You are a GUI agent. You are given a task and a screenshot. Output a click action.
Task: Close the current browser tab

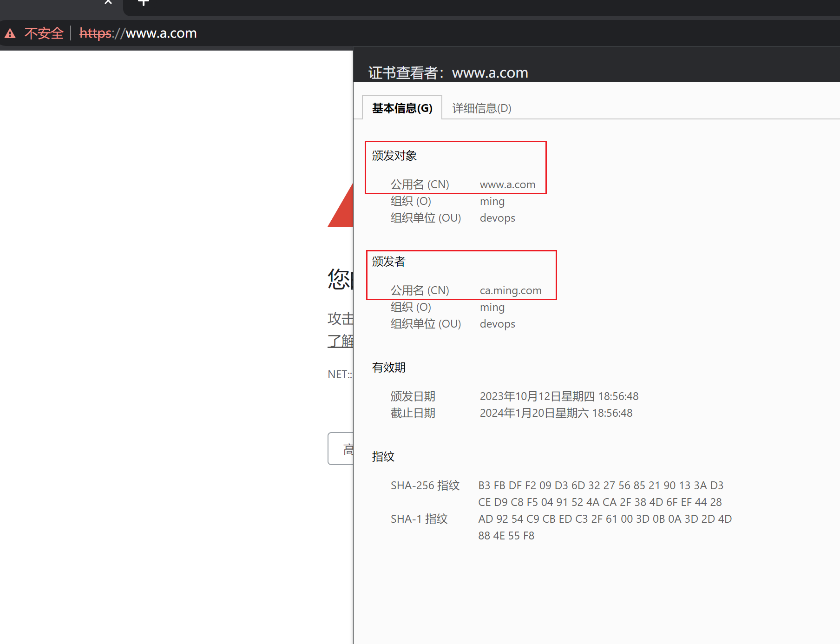(x=108, y=2)
